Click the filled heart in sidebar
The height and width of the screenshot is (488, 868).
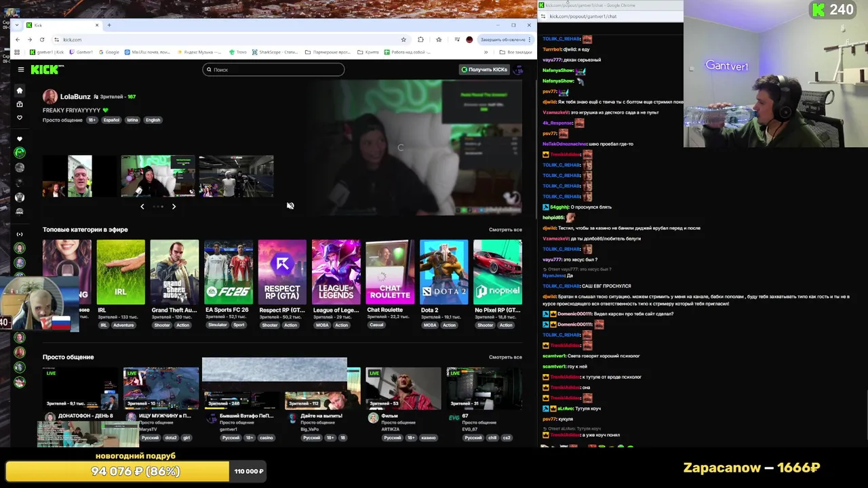(20, 138)
